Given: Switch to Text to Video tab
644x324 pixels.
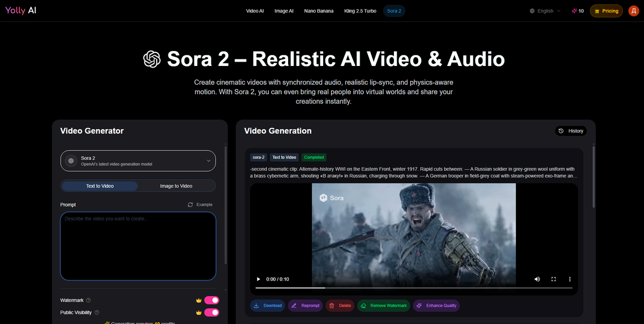Looking at the screenshot, I should tap(100, 186).
